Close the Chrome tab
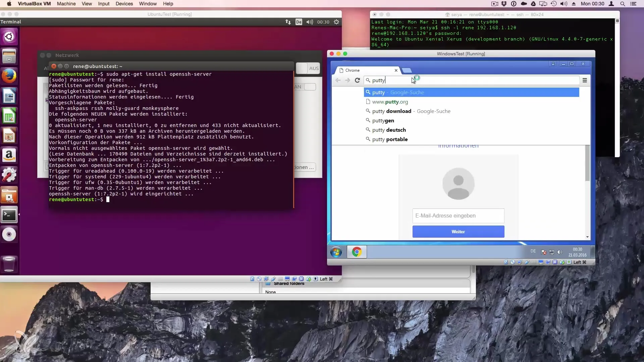644x362 pixels. [396, 70]
